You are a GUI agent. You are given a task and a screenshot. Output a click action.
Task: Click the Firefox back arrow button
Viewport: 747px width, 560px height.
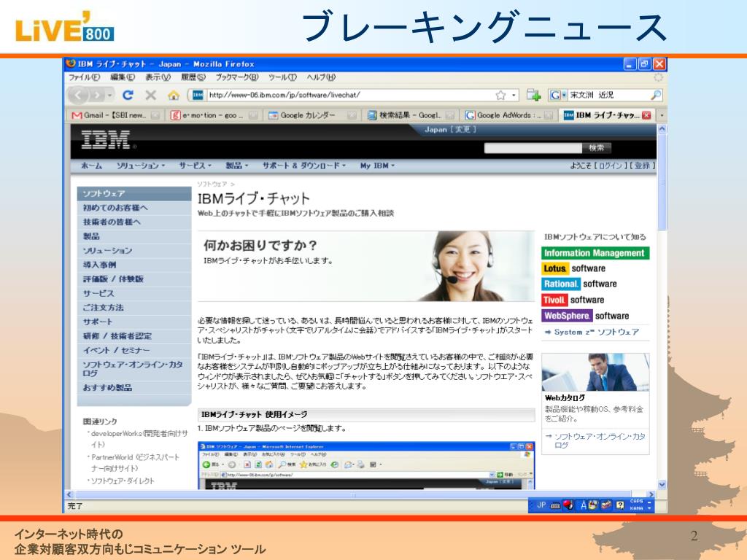[79, 96]
